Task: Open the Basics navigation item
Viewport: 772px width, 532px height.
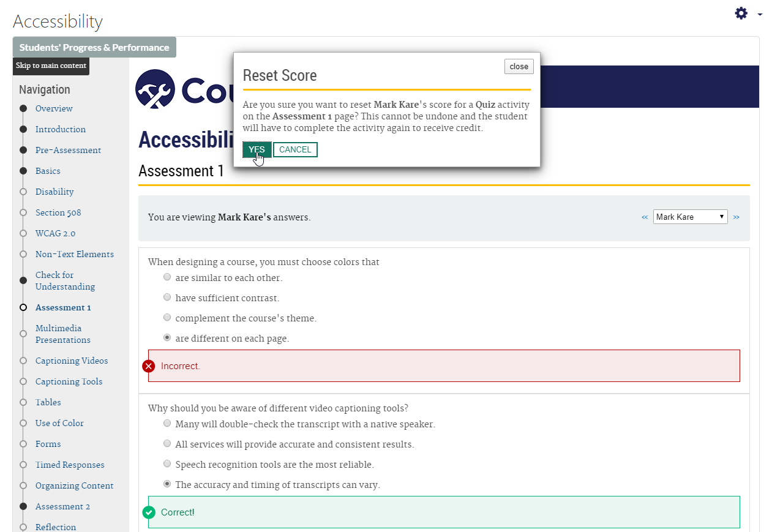Action: [48, 171]
